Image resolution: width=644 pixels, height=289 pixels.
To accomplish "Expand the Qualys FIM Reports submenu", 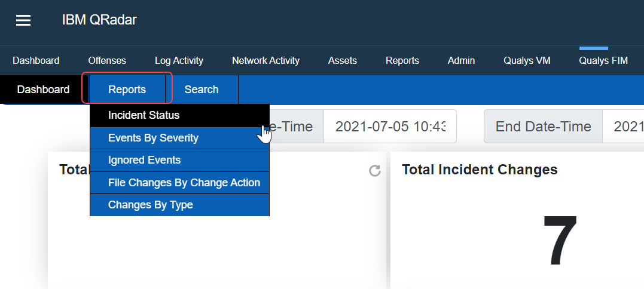I will tap(127, 90).
